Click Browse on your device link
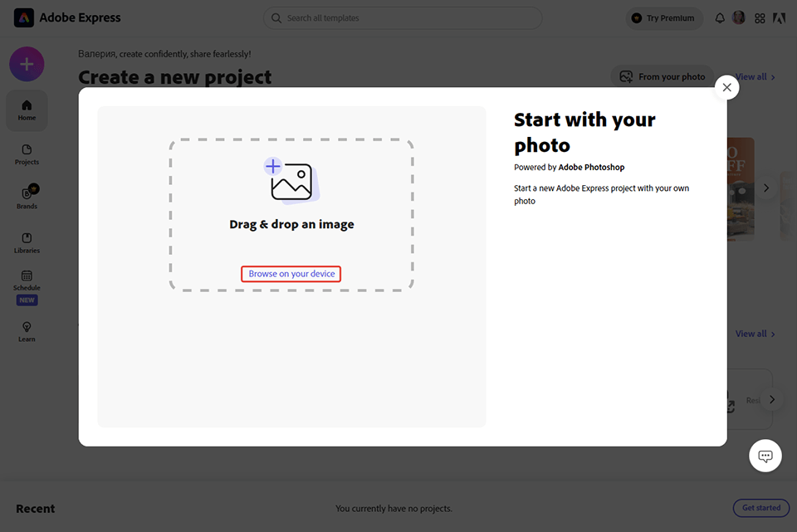Image resolution: width=797 pixels, height=532 pixels. coord(291,274)
